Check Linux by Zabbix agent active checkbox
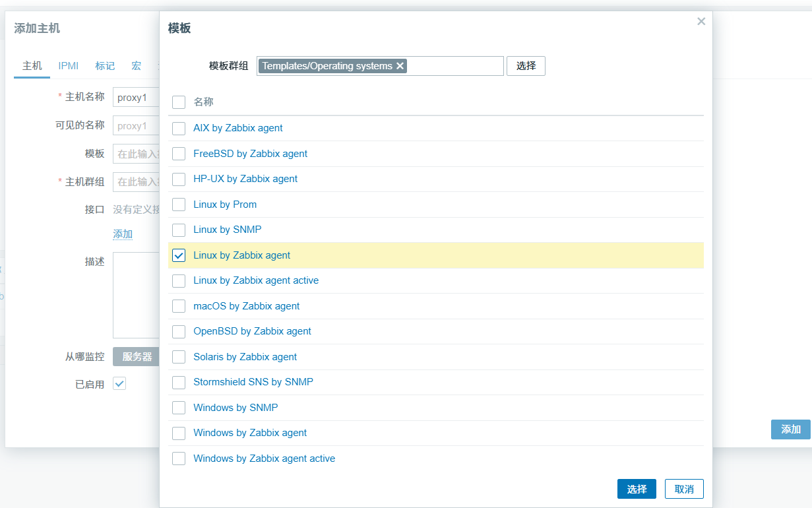The image size is (812, 508). click(x=179, y=280)
